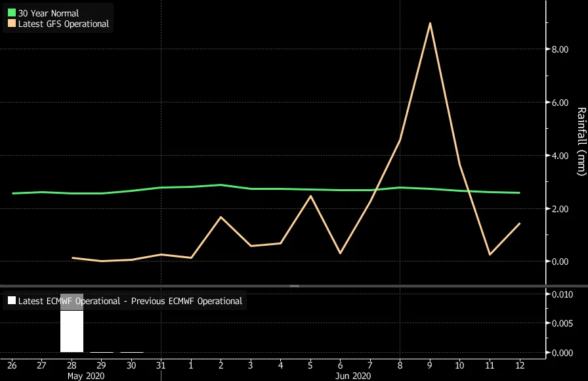Click the date label 28 on the x-axis
588x381 pixels.
tap(72, 365)
